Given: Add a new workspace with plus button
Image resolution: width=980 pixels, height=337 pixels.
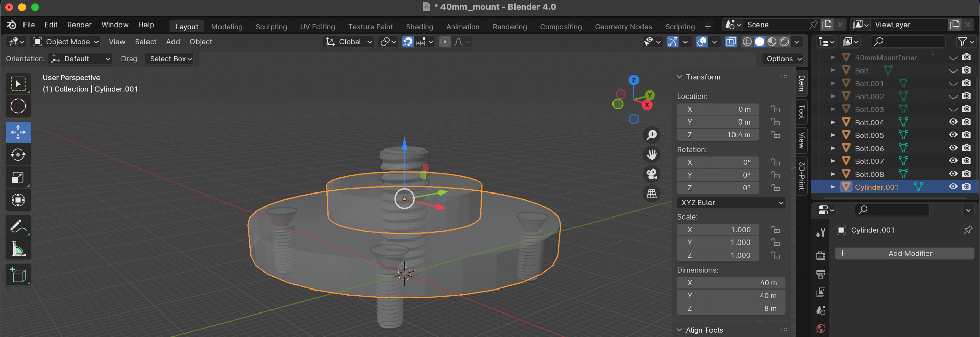Looking at the screenshot, I should click(x=708, y=27).
